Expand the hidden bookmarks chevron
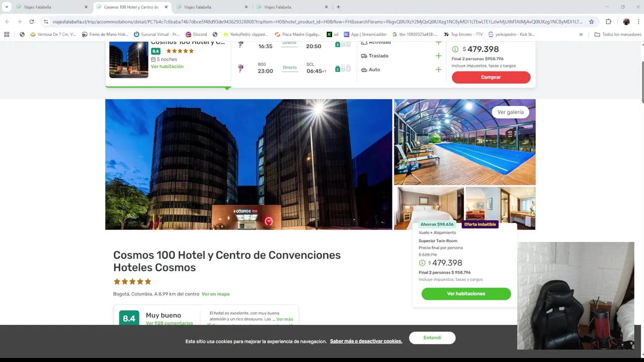The image size is (644, 362). click(x=581, y=34)
